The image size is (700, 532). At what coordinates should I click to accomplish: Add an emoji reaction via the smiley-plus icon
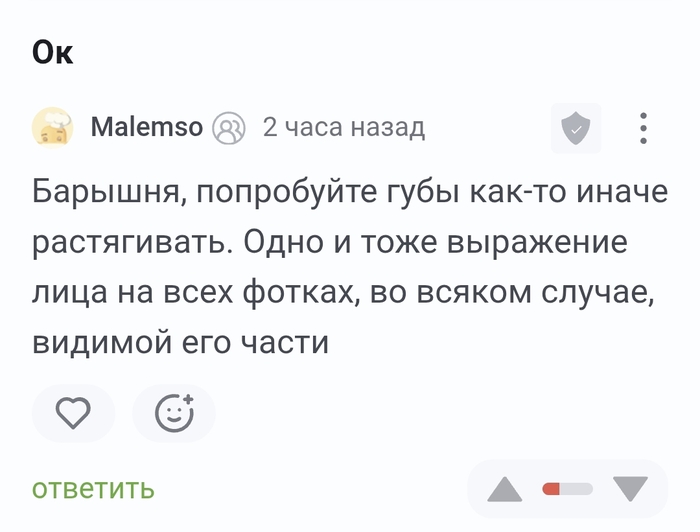pos(174,413)
